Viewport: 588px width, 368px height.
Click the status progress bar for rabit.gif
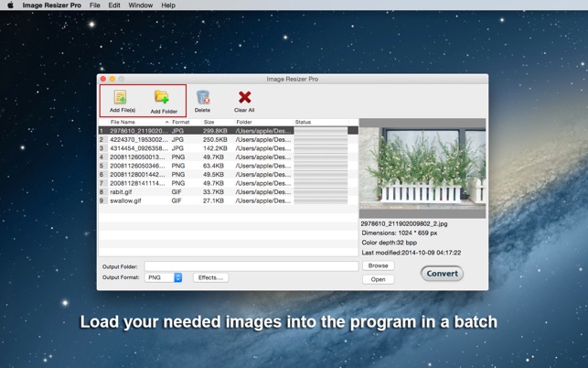point(321,192)
